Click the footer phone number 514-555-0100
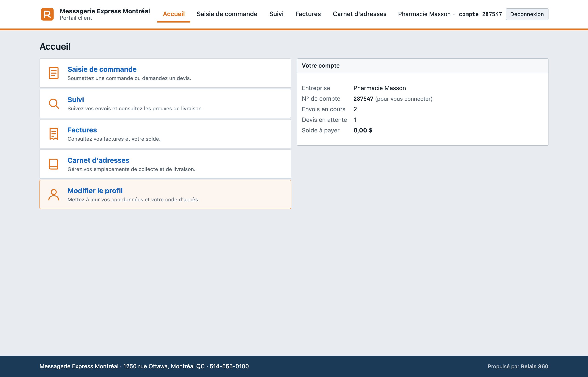 tap(229, 366)
